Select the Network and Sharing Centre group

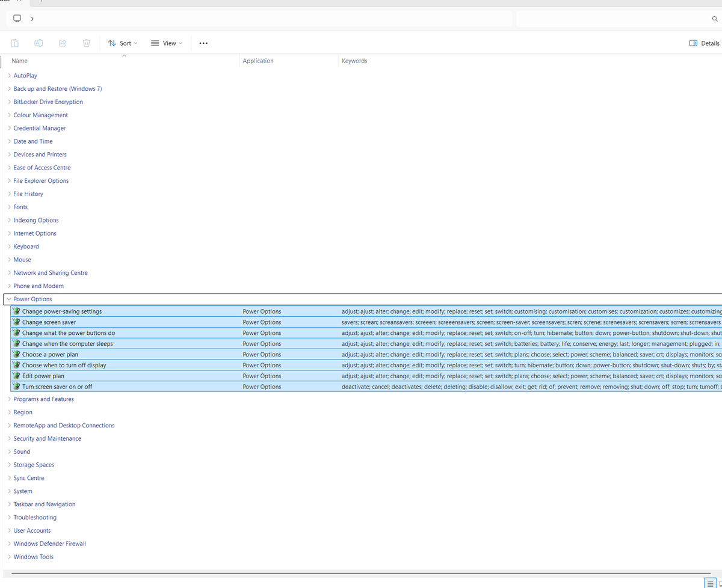51,273
